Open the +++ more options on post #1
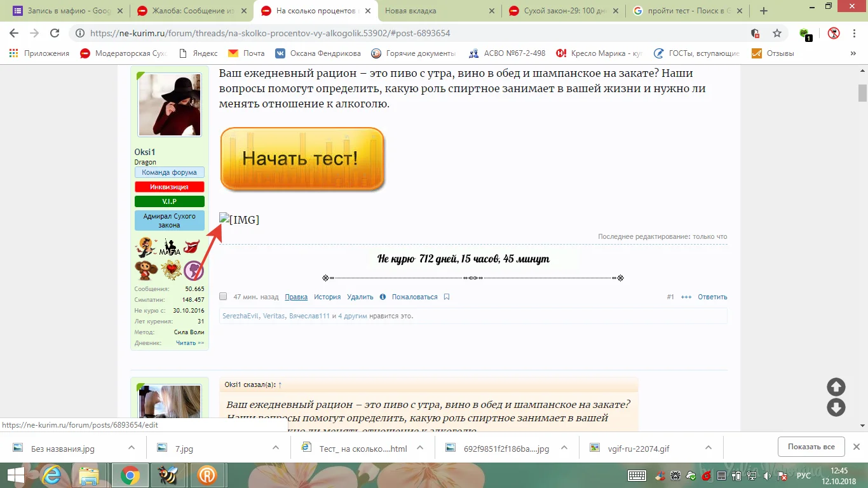868x488 pixels. 686,297
